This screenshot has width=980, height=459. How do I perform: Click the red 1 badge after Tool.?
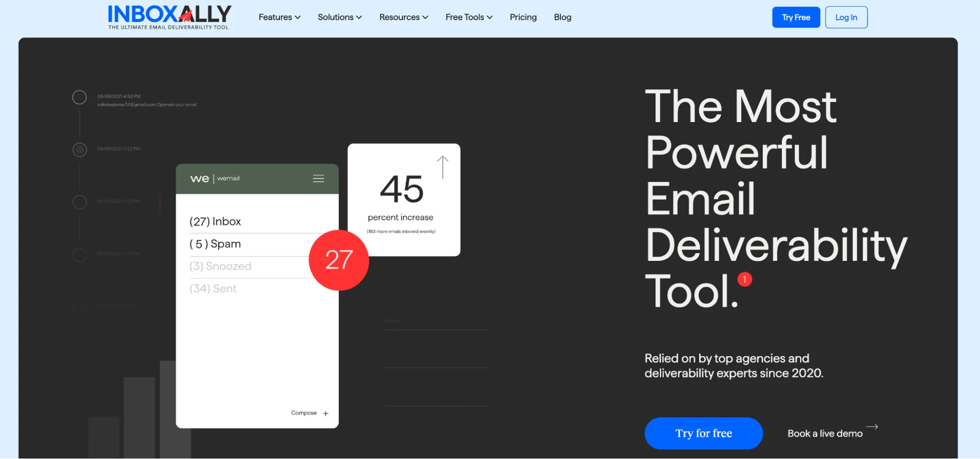745,280
